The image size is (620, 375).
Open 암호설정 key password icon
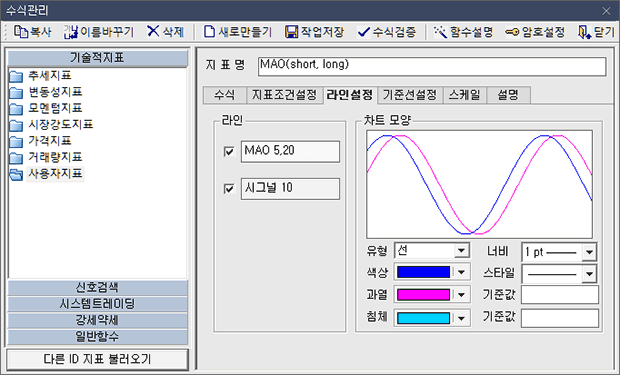pos(512,32)
